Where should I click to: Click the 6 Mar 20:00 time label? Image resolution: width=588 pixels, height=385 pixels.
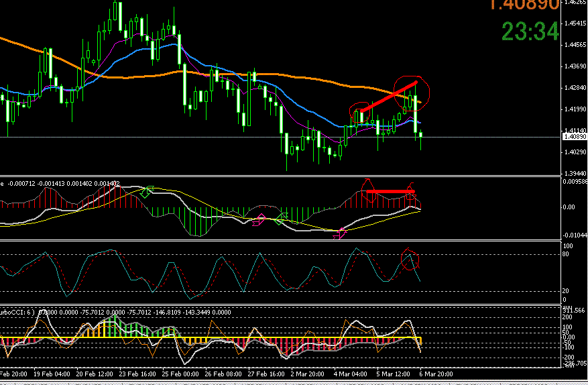tap(436, 374)
